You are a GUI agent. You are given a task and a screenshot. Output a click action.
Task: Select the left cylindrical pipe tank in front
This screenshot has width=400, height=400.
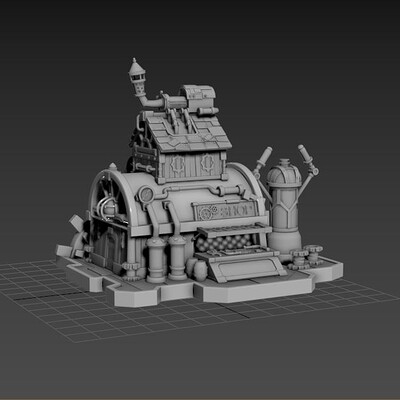click(156, 259)
